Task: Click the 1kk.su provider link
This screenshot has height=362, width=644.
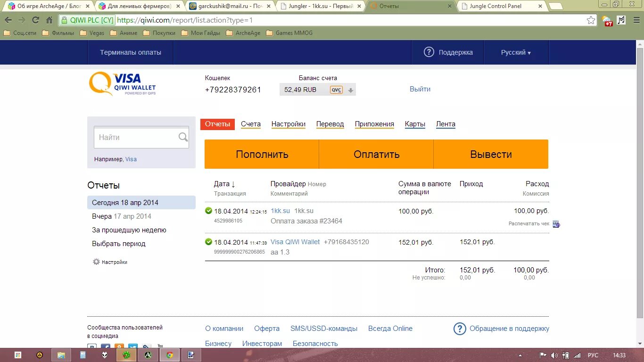Action: 280,211
